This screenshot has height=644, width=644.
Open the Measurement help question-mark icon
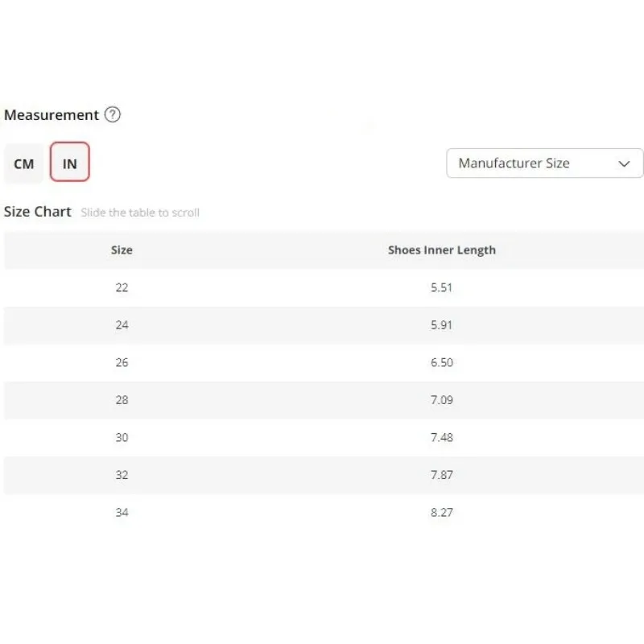pyautogui.click(x=112, y=114)
